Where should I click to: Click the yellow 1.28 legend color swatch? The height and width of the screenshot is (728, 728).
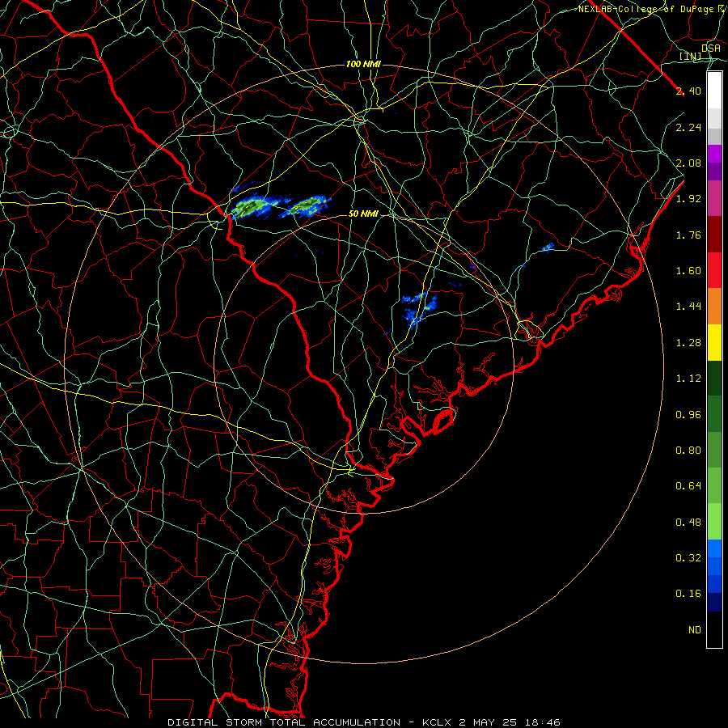pyautogui.click(x=714, y=343)
